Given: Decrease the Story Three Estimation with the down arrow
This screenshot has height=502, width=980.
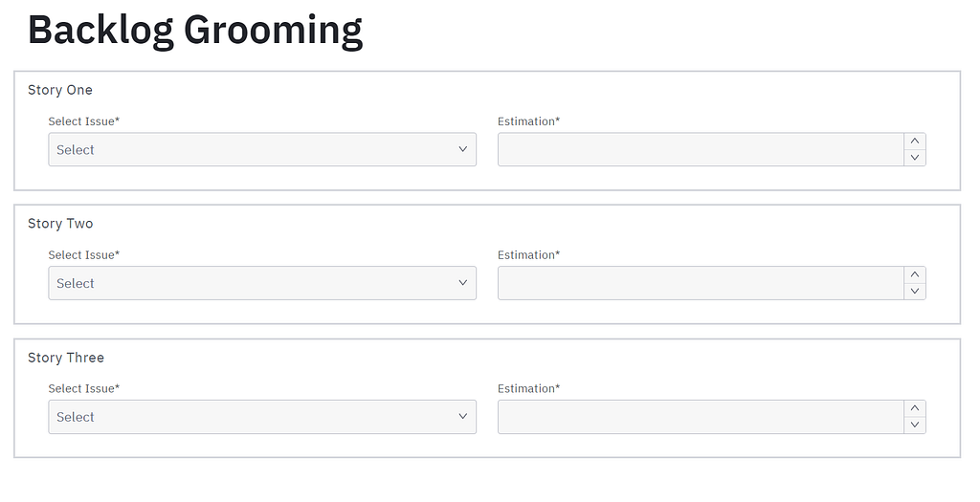Looking at the screenshot, I should (914, 425).
